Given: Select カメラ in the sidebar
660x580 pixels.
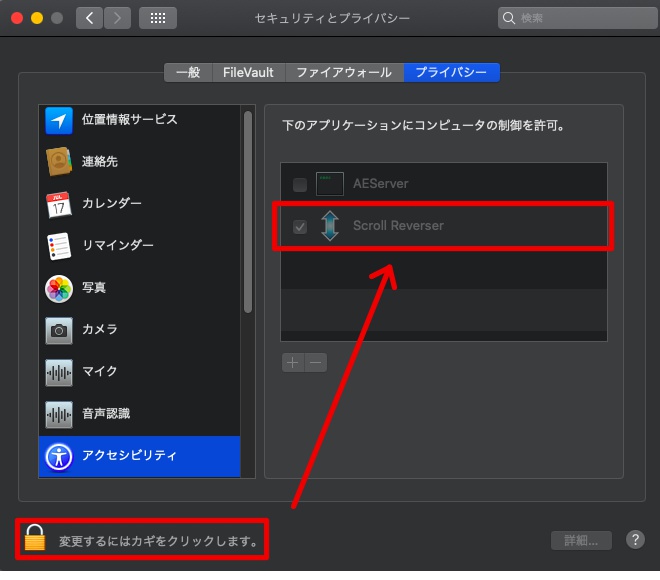Looking at the screenshot, I should [139, 330].
